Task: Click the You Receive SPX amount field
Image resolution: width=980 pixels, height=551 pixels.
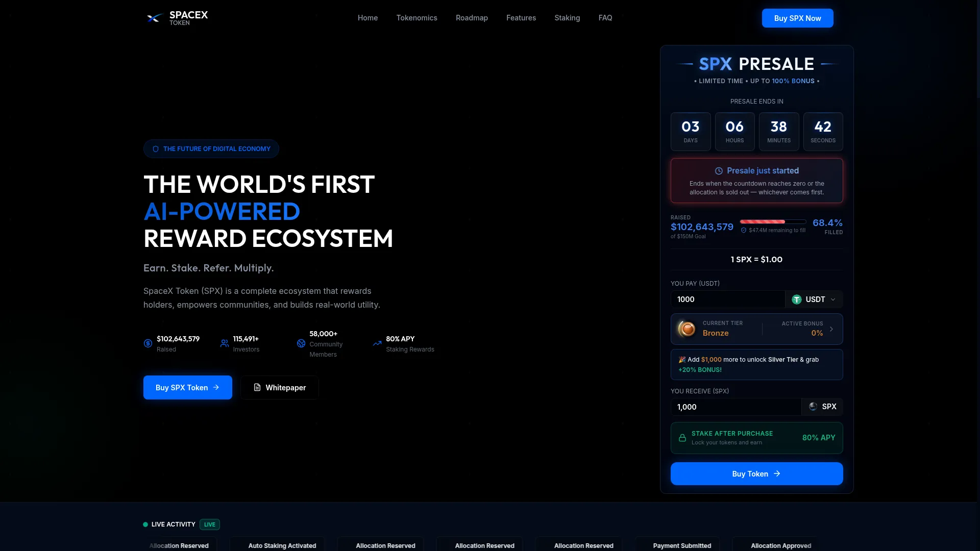Action: coord(736,407)
